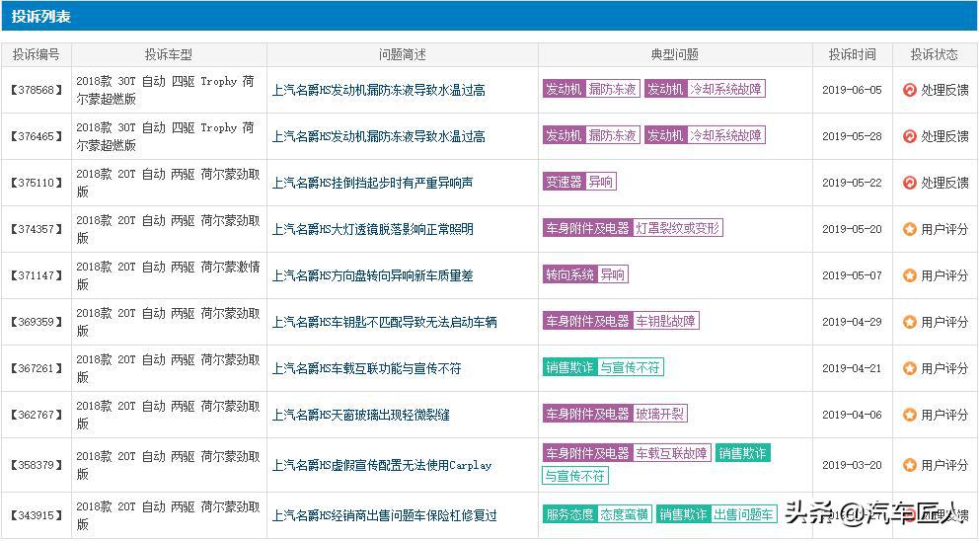Image resolution: width=980 pixels, height=541 pixels.
Task: Click the date 2019-06-05
Action: 852,90
